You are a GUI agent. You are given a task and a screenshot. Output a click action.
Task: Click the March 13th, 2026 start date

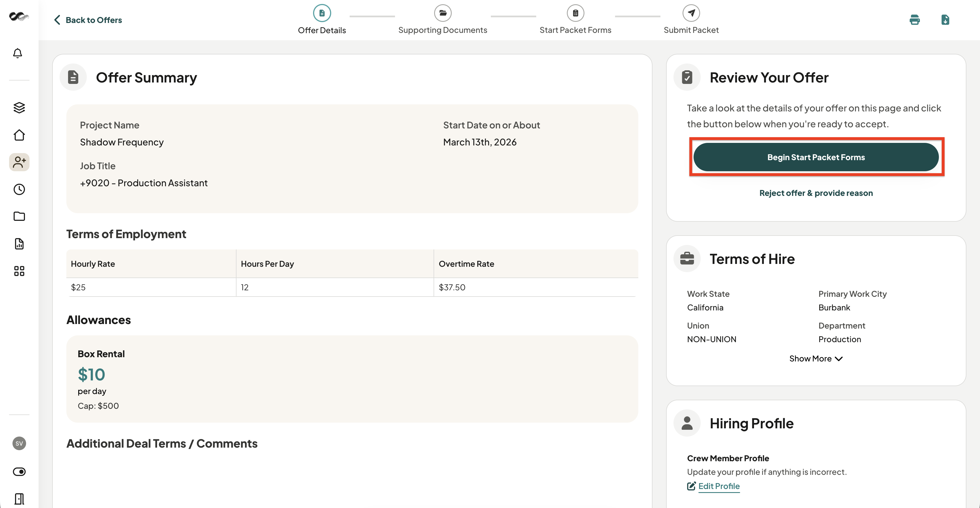point(480,142)
